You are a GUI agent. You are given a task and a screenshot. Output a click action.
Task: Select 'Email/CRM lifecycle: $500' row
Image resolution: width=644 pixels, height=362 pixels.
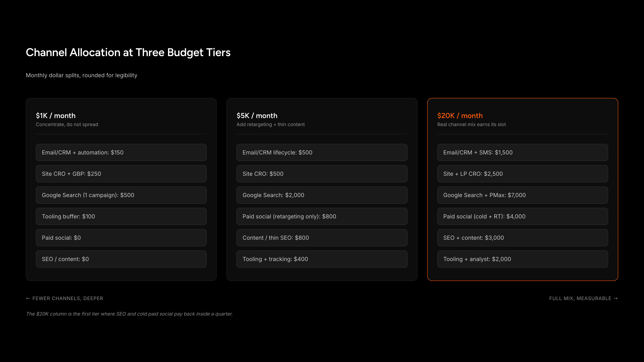pos(322,152)
